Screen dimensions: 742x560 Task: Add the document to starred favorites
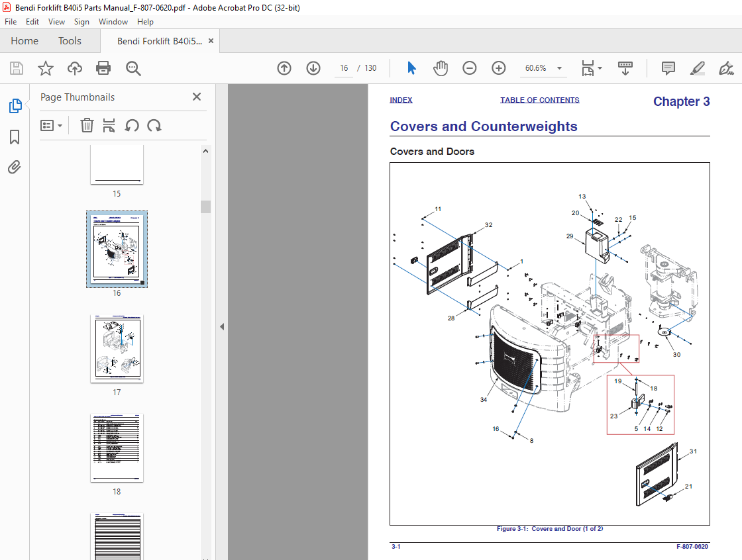(46, 68)
